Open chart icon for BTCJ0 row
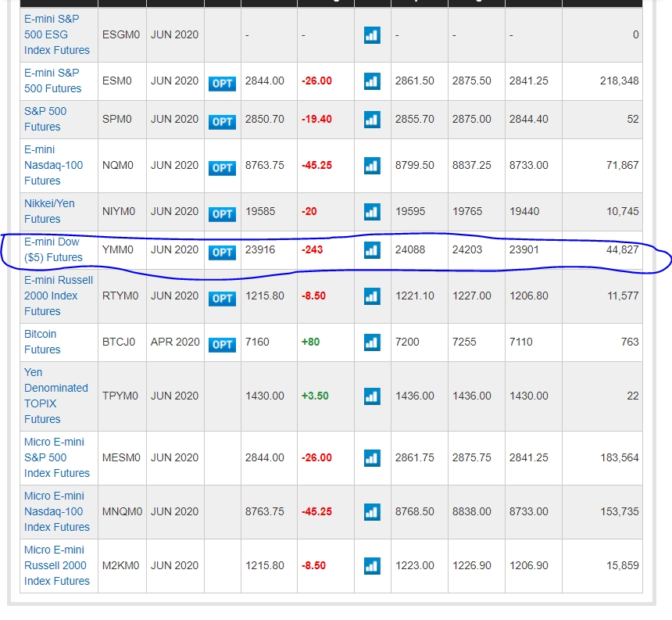The image size is (672, 620). tap(372, 342)
